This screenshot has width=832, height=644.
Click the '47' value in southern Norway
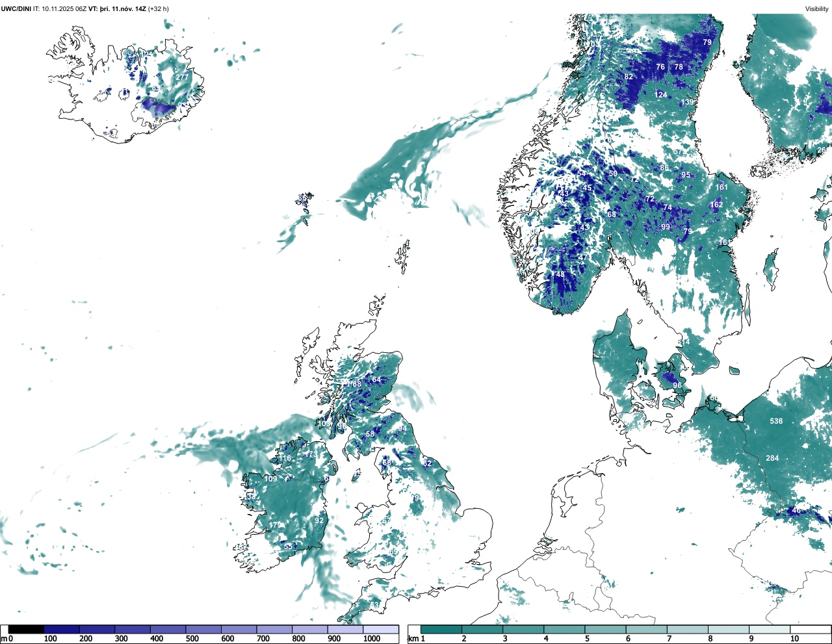click(x=582, y=257)
